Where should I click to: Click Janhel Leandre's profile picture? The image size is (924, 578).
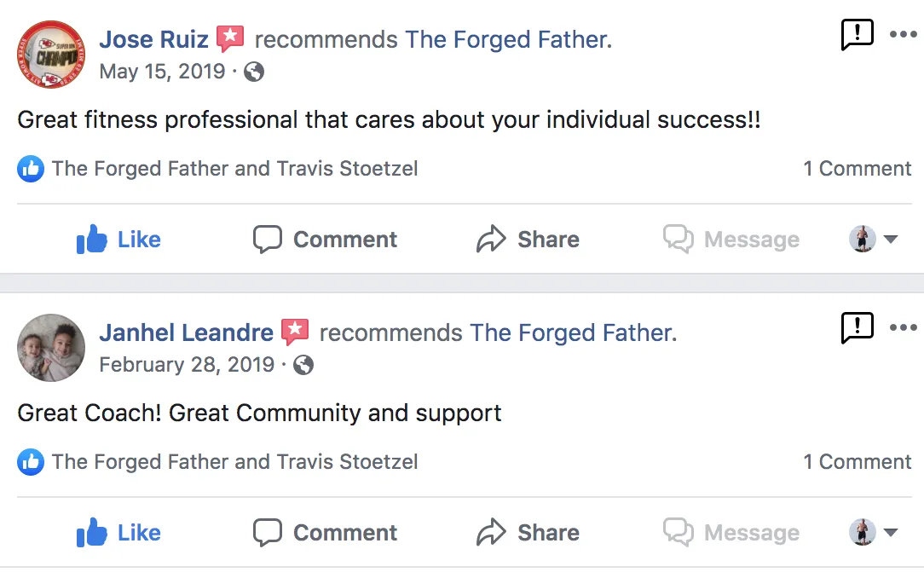coord(51,347)
